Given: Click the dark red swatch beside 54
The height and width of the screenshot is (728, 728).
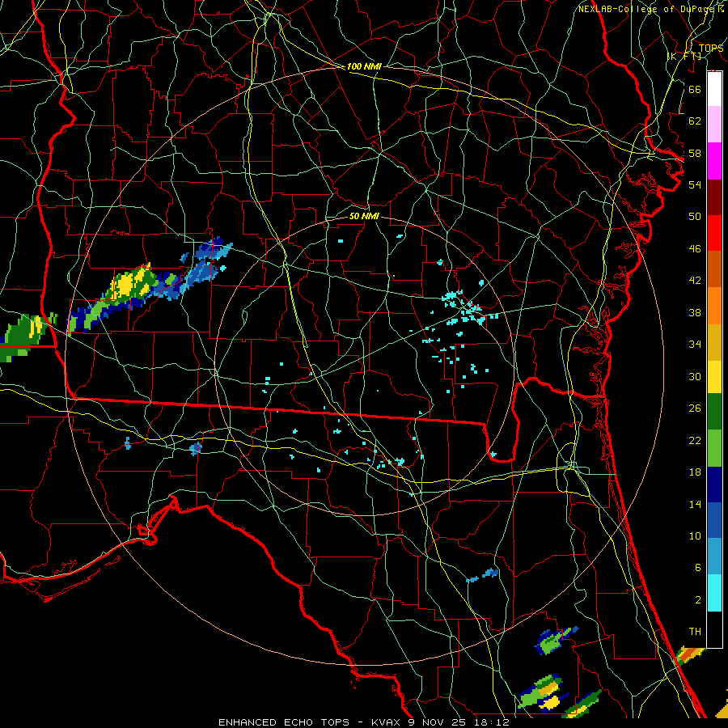Looking at the screenshot, I should click(x=714, y=198).
